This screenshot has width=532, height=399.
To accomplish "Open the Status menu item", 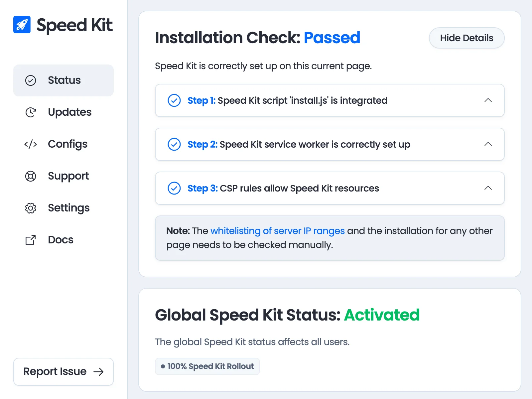I will [x=64, y=80].
